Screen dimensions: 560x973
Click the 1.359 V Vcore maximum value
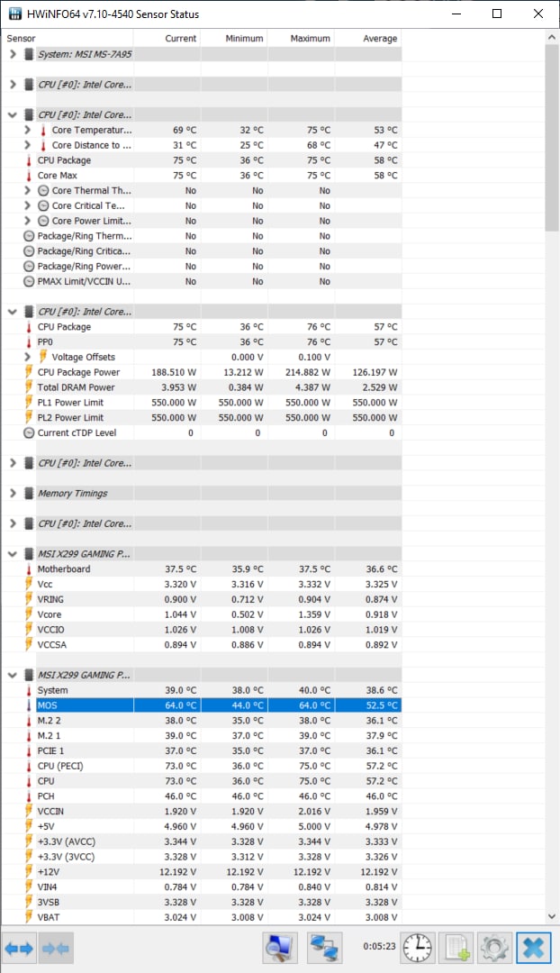[x=314, y=614]
